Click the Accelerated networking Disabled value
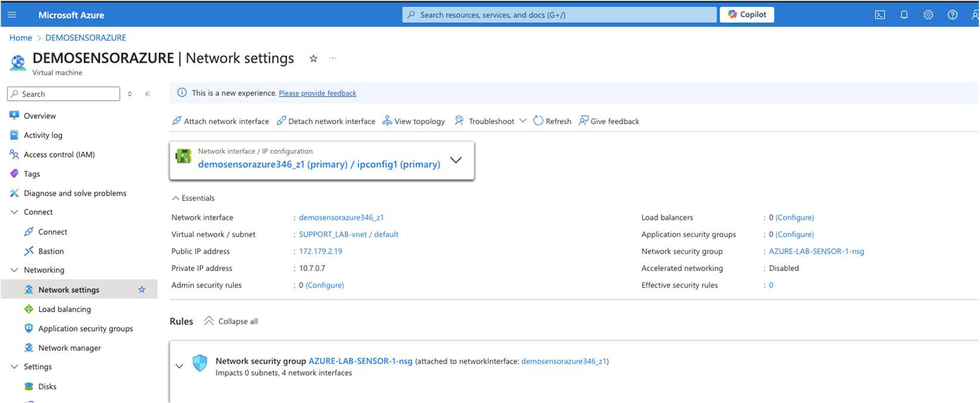The image size is (980, 403). tap(784, 269)
